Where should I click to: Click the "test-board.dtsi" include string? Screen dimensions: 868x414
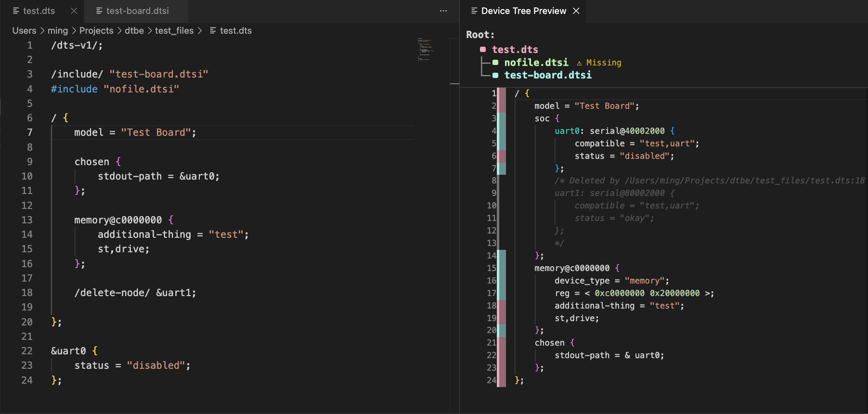159,74
